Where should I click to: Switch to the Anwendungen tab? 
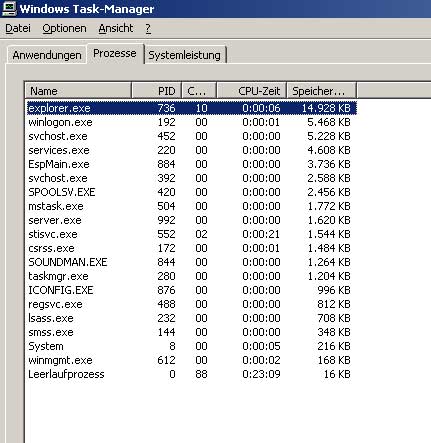pos(47,55)
